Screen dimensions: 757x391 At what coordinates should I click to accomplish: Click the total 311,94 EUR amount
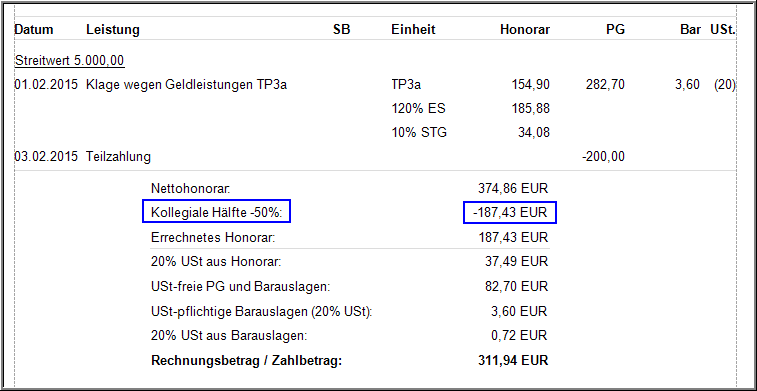pos(512,361)
